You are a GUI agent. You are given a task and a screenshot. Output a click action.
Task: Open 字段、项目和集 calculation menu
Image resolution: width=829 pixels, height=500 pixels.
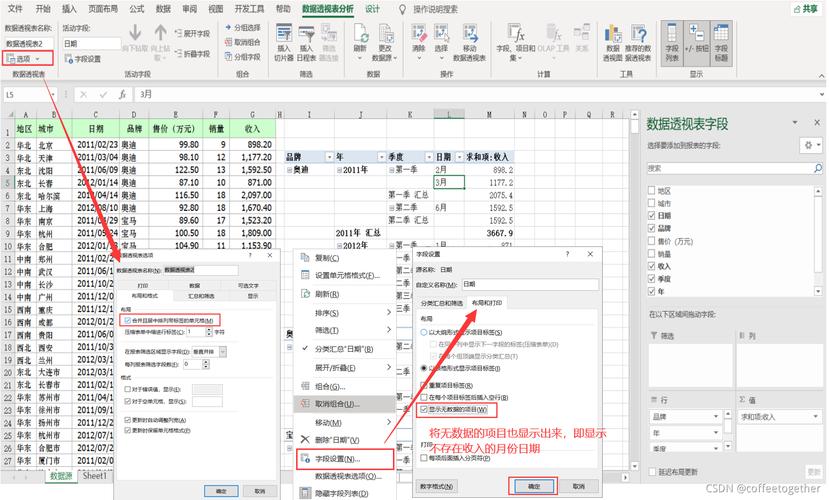515,42
